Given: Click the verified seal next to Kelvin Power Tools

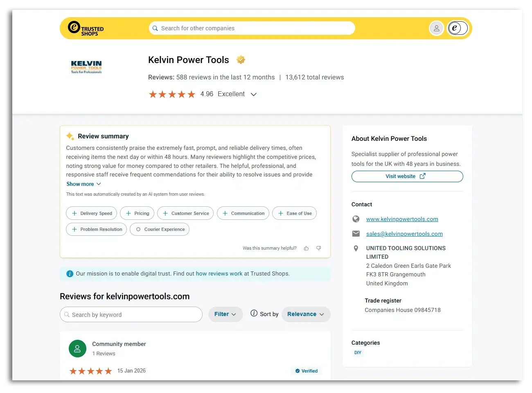Looking at the screenshot, I should (241, 59).
